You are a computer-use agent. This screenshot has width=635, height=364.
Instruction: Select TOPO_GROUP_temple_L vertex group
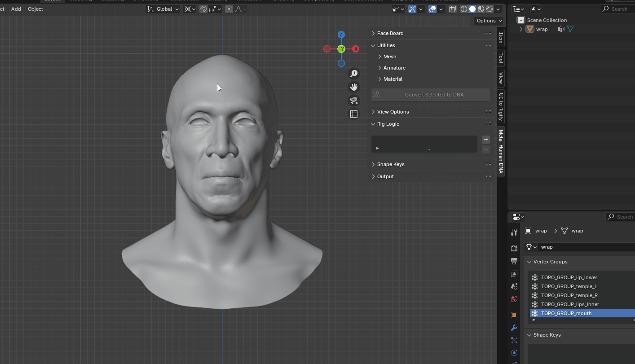pyautogui.click(x=569, y=286)
